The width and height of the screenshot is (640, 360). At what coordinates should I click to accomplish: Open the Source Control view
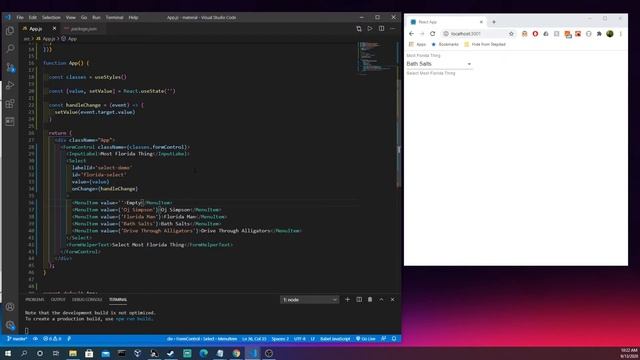point(10,67)
